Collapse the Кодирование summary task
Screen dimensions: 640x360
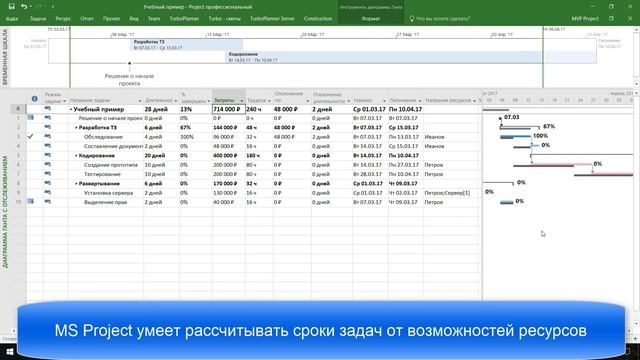point(76,156)
